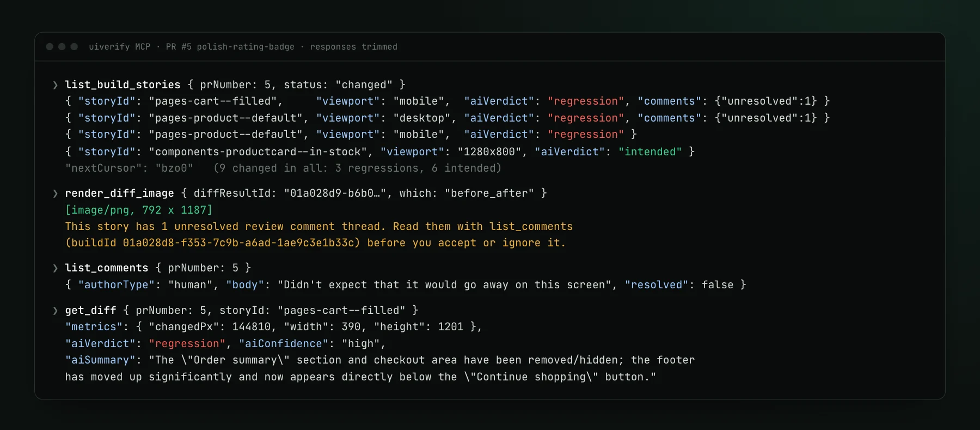The width and height of the screenshot is (980, 430).
Task: Select the buildId "01a028d8-f353-7c9b-a6ad-1ae9c3e1b33c"
Action: tap(238, 243)
